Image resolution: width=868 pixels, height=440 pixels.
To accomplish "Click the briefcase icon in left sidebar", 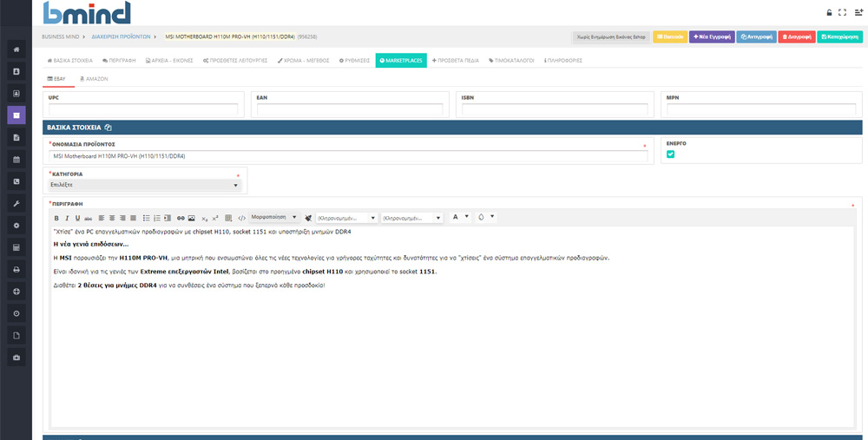I will (16, 358).
